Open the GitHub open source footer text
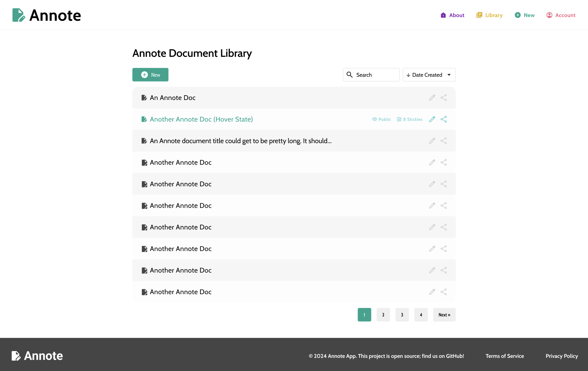The image size is (588, 371). 386,356
